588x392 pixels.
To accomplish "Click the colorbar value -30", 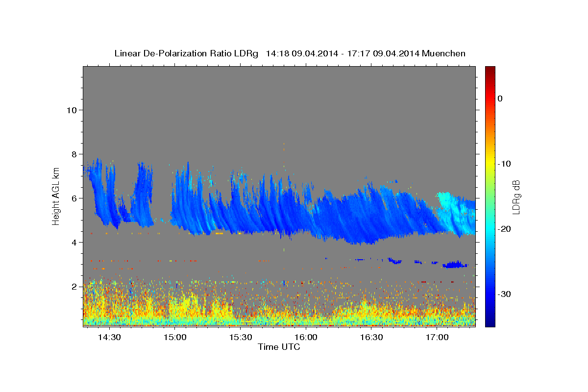I will (505, 294).
